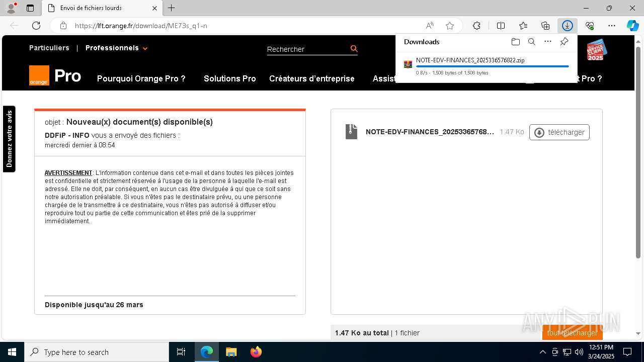Close the Envoi de fichiers lourds tab
644x362 pixels.
(x=155, y=8)
